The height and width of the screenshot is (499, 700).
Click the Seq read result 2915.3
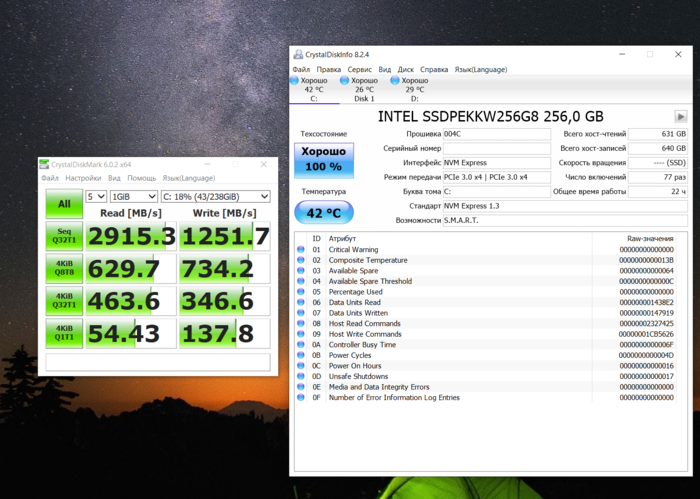[131, 236]
